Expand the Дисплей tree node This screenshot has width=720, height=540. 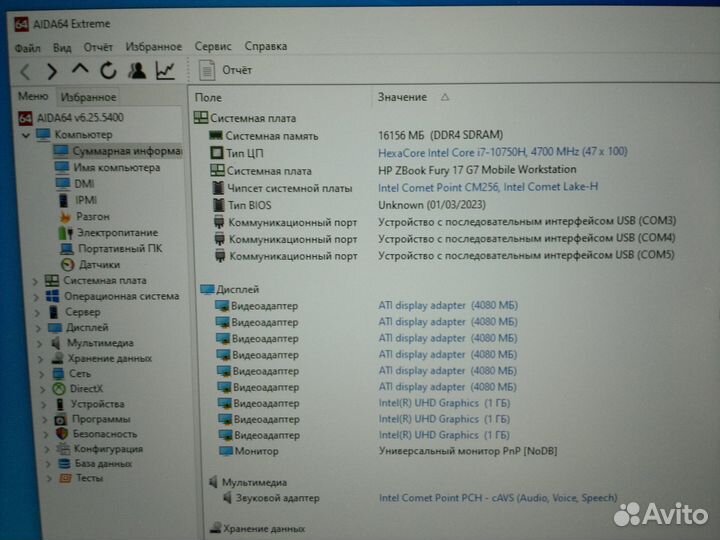[38, 328]
